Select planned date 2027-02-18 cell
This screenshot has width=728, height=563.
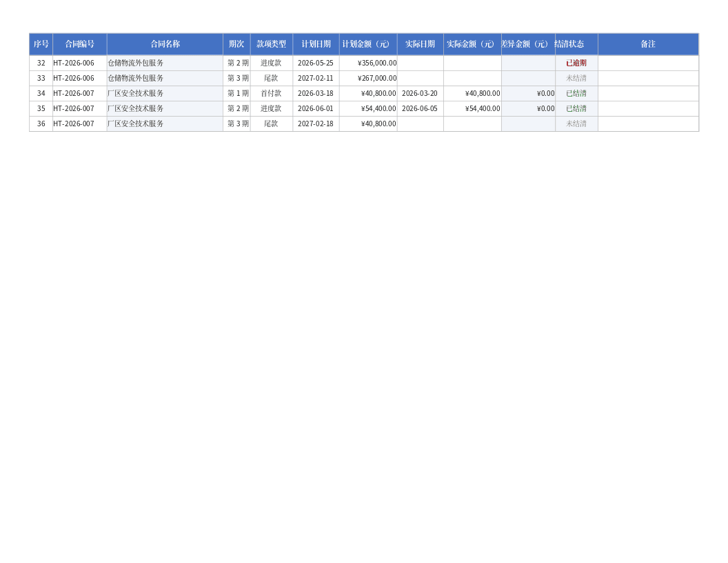[316, 124]
